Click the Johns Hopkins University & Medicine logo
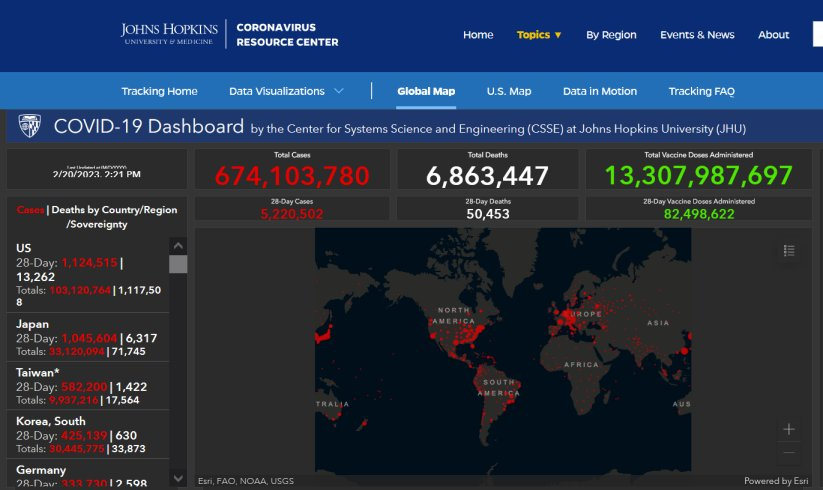Image resolution: width=823 pixels, height=490 pixels. (169, 34)
